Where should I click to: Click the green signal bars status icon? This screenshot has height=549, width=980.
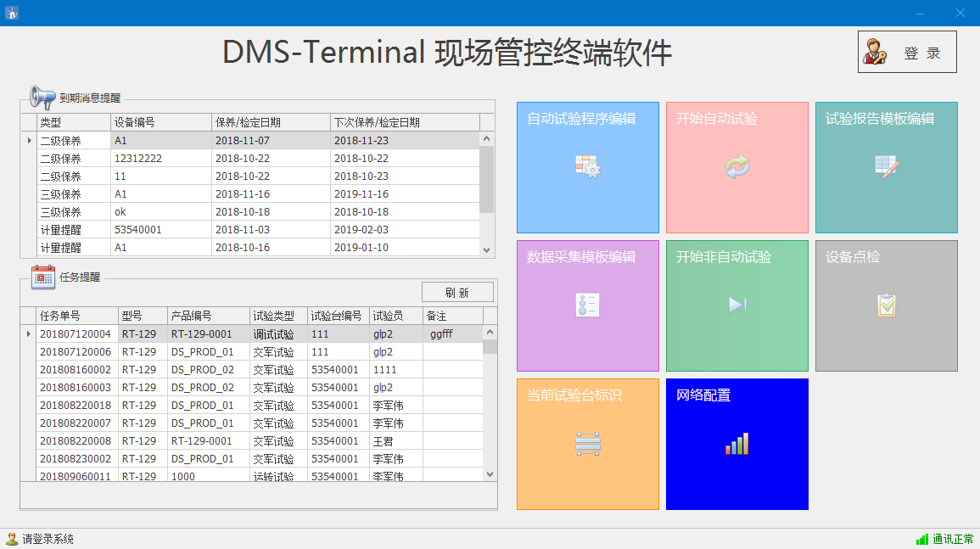(x=921, y=539)
